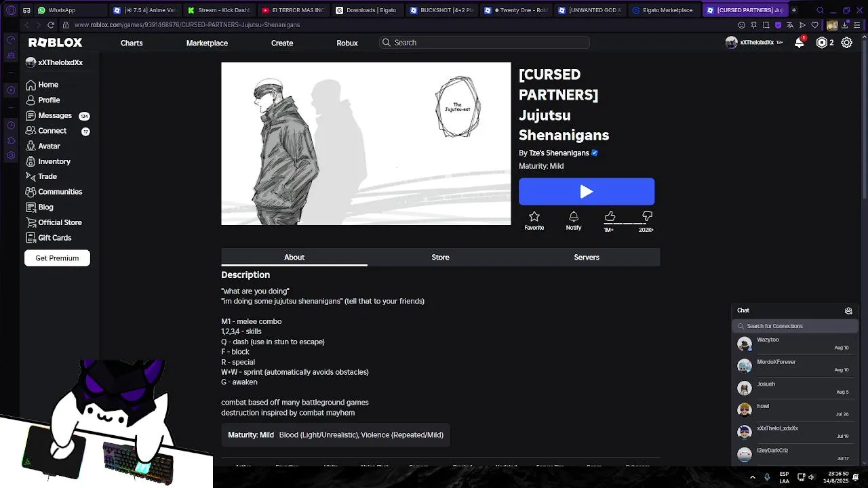Dislike the game with thumbs down
Image resolution: width=868 pixels, height=488 pixels.
pos(647,216)
